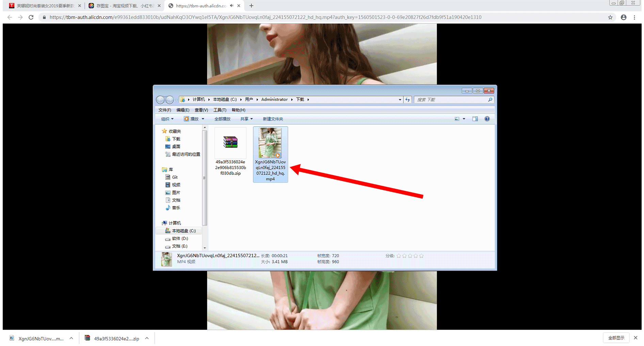Rate the video with the fifth star
Screen dimensions: 644x346
pos(421,256)
